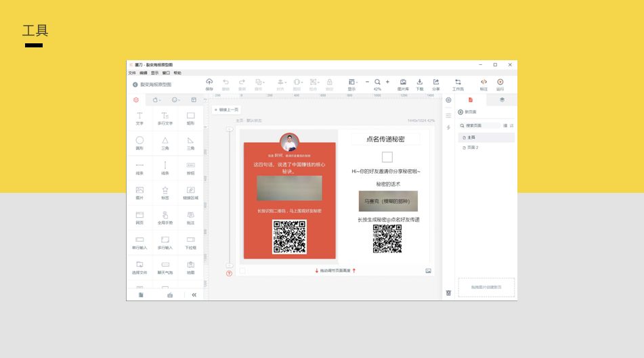
Task: Select the 圆形 circle component
Action: click(x=139, y=143)
